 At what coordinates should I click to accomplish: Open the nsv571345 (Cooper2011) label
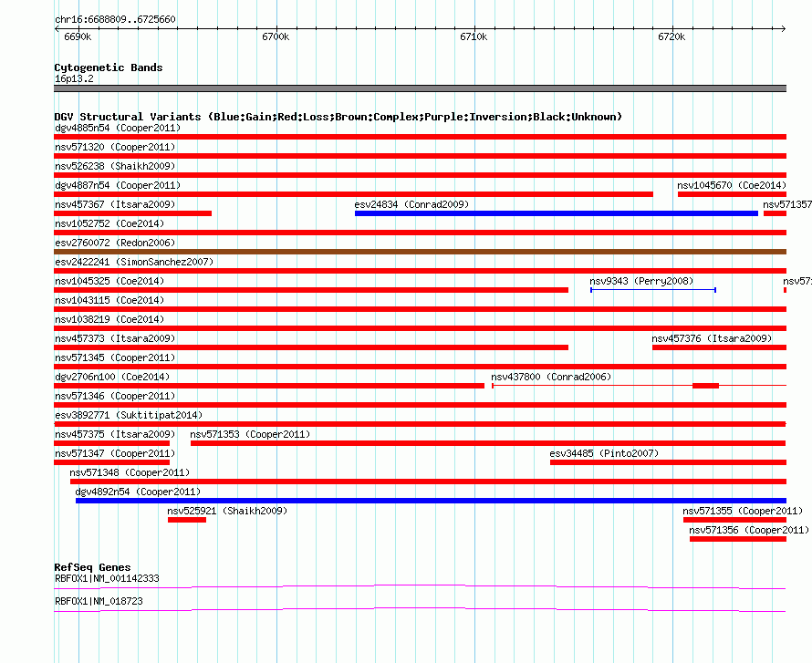(115, 358)
